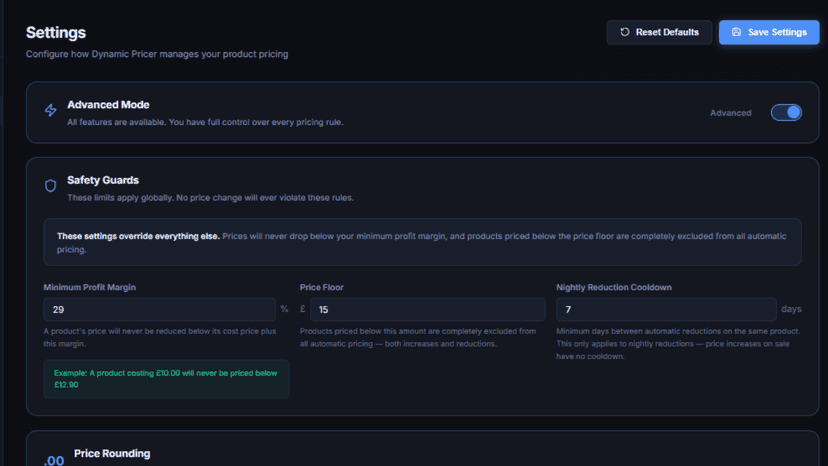Focus the Nightly Reduction Cooldown input field

tap(666, 310)
